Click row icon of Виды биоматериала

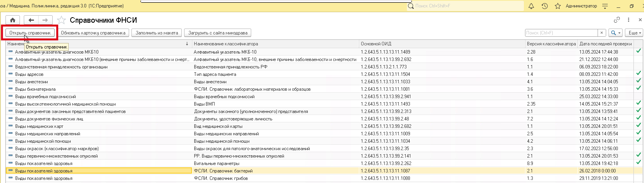[11, 89]
